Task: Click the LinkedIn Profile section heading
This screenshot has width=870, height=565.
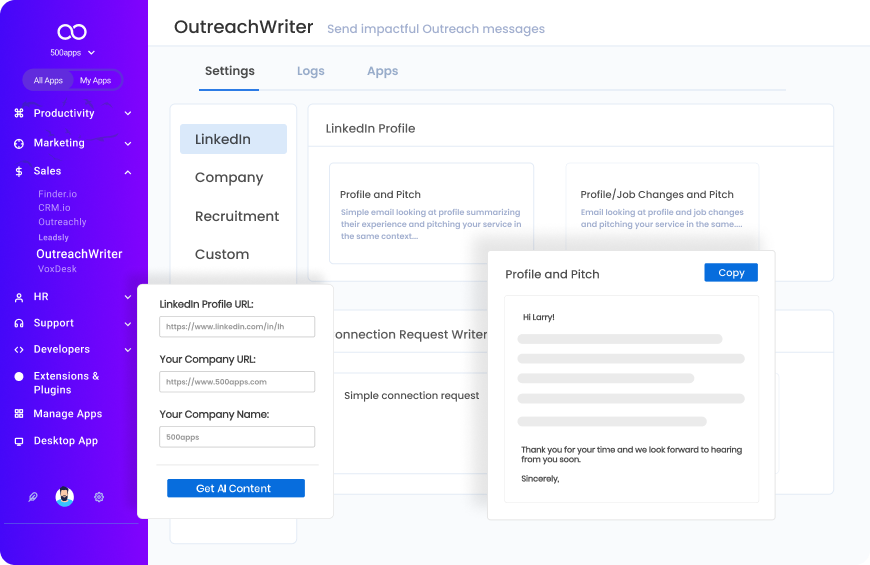Action: tap(370, 129)
